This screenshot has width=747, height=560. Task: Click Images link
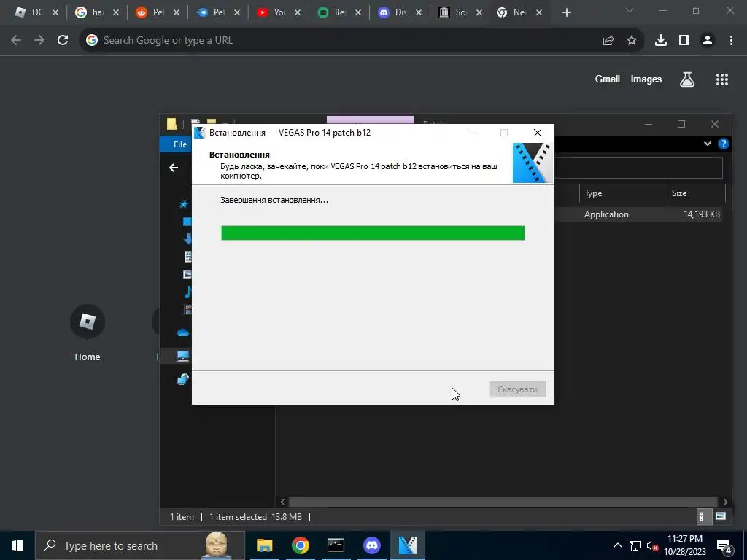(x=646, y=79)
